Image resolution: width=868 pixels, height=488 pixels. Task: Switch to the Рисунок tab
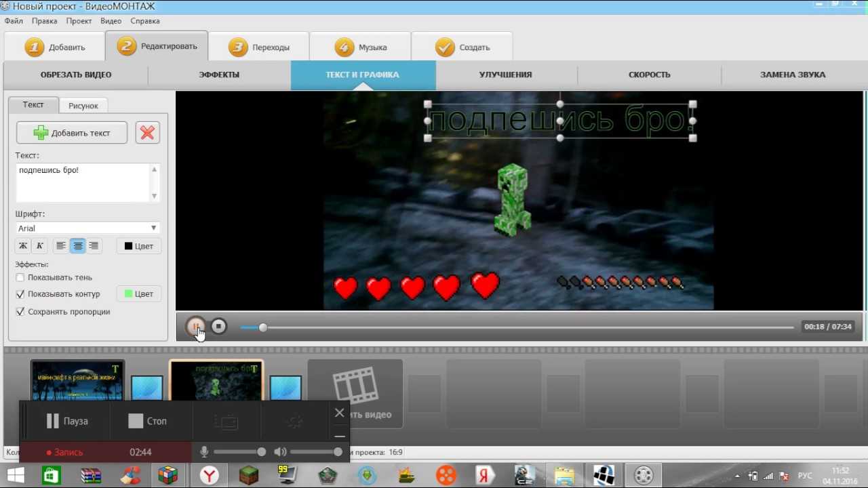(83, 106)
